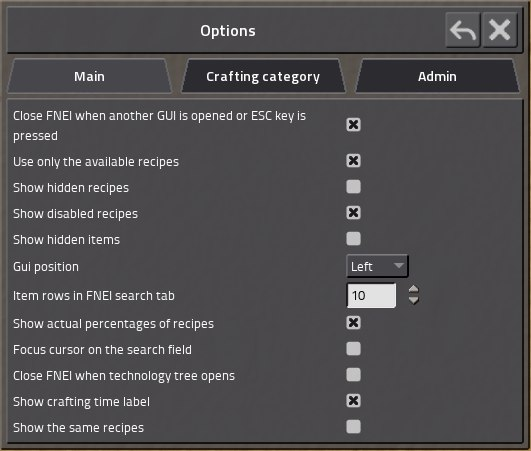Close the Options window with X icon
The height and width of the screenshot is (451, 531).
click(x=500, y=30)
